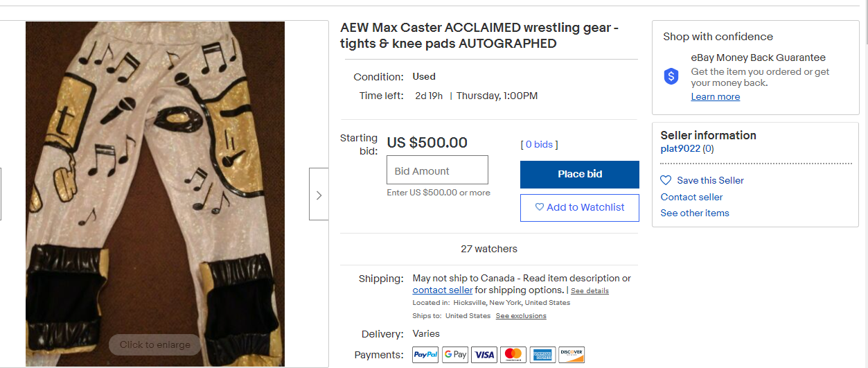The height and width of the screenshot is (368, 868).
Task: Open shipping See exclusions link
Action: [521, 316]
